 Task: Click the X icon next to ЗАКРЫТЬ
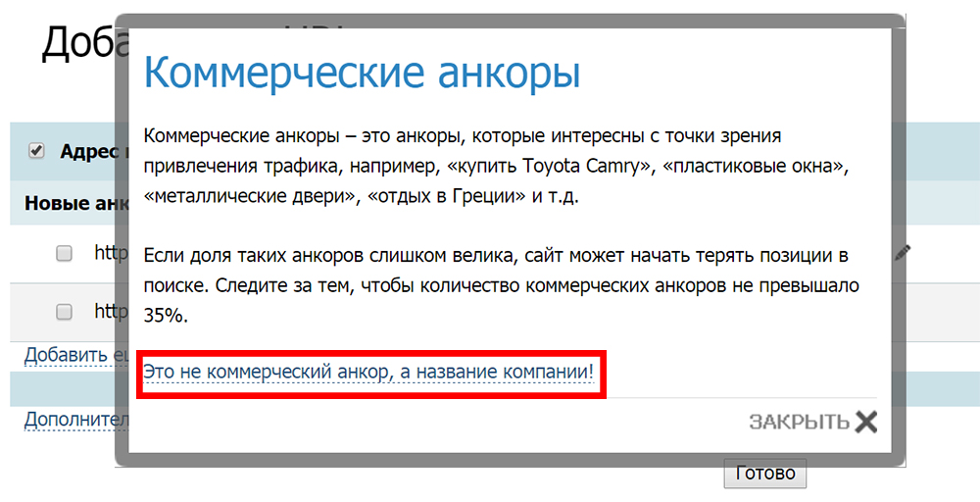pos(865,422)
